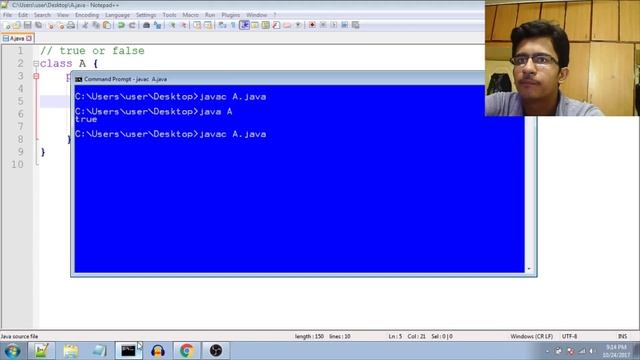Open the Language menu
The height and width of the screenshot is (360, 640).
(117, 15)
